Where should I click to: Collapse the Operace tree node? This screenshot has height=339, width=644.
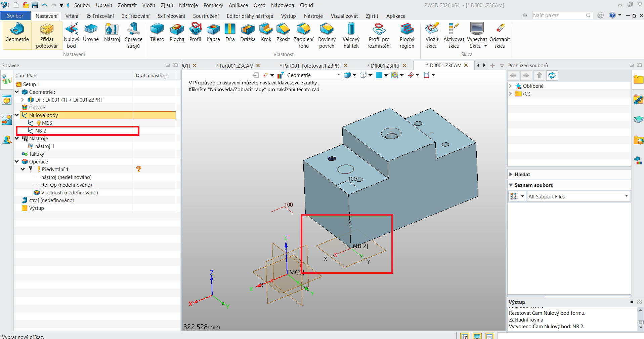coord(17,161)
